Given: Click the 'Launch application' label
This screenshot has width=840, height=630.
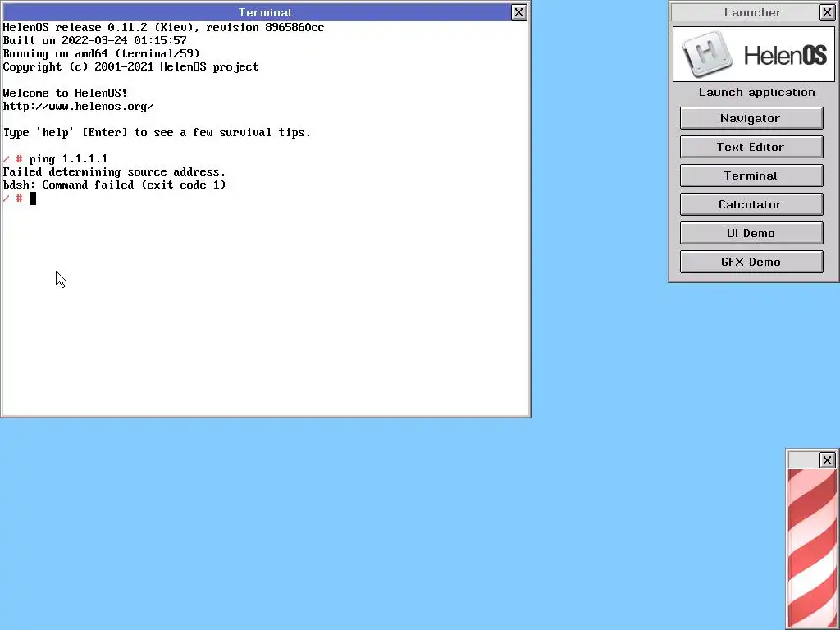Looking at the screenshot, I should 756,92.
